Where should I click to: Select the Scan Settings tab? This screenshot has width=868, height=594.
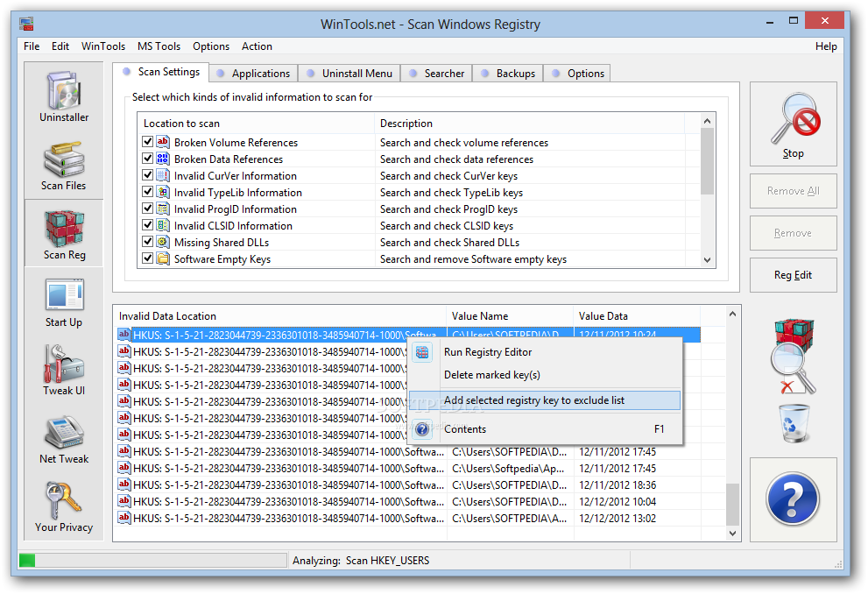(x=161, y=72)
